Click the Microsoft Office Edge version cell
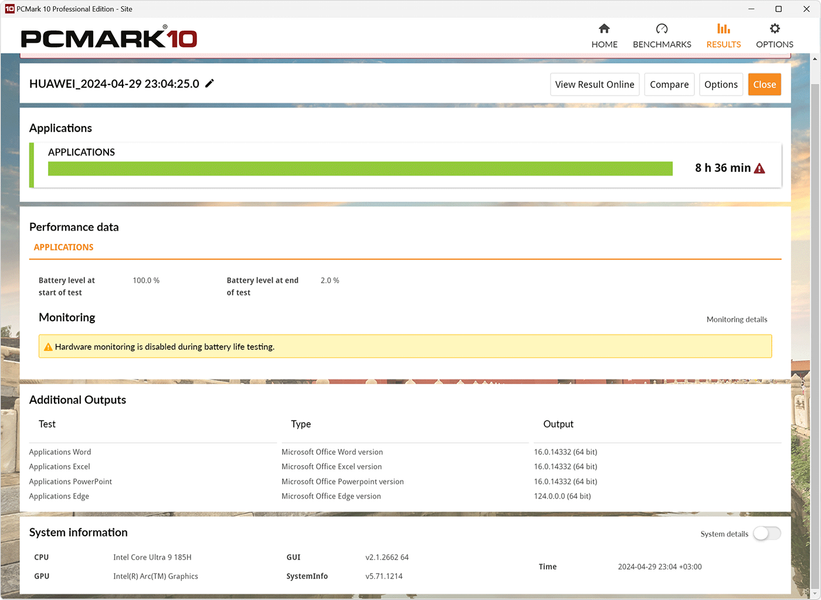Viewport: 821px width, 600px height. (331, 496)
